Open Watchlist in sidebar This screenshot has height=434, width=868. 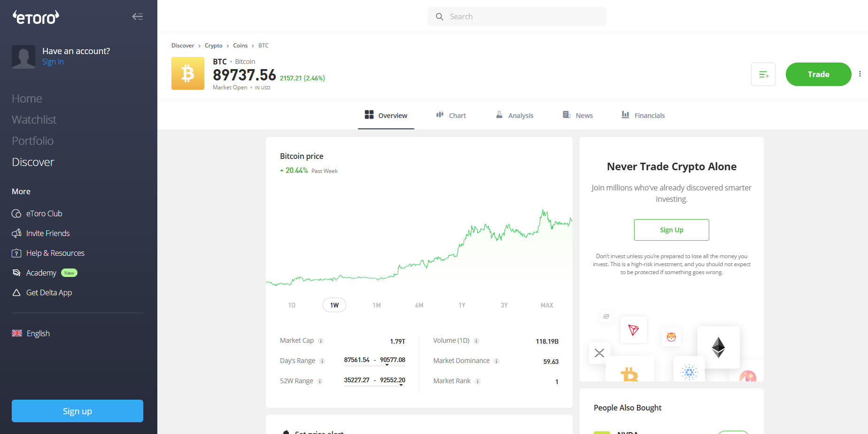(x=34, y=120)
